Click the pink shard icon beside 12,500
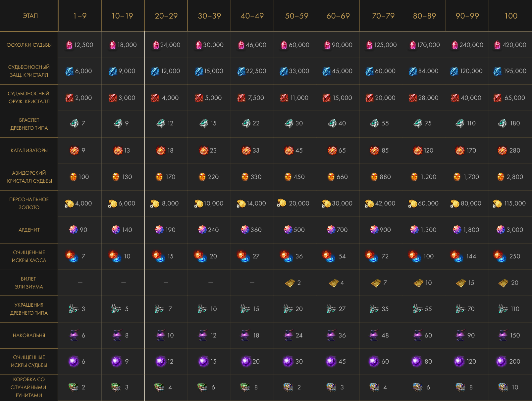532x401 pixels. pyautogui.click(x=69, y=45)
